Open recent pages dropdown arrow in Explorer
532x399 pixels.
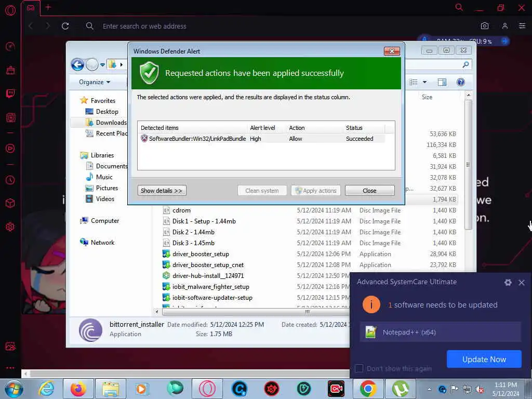pos(102,64)
